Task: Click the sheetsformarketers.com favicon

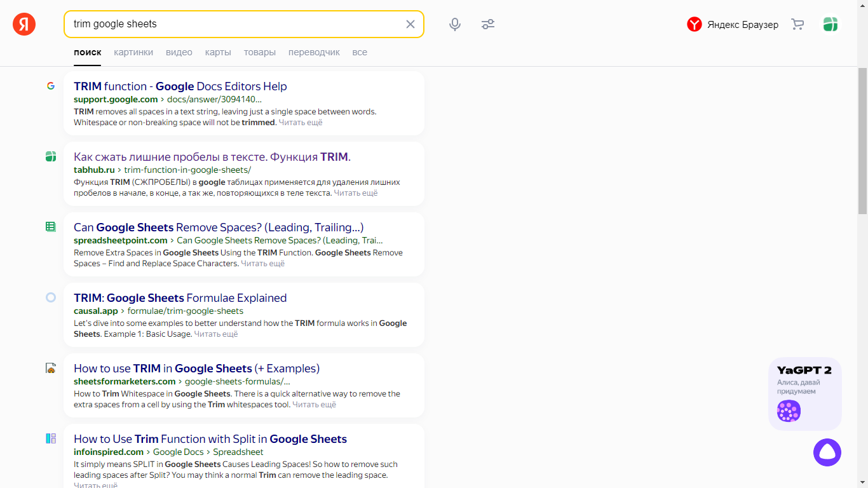Action: coord(51,368)
